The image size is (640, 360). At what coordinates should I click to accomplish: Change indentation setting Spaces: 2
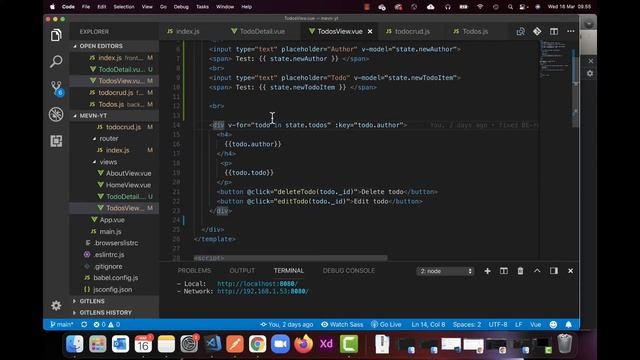(x=467, y=324)
